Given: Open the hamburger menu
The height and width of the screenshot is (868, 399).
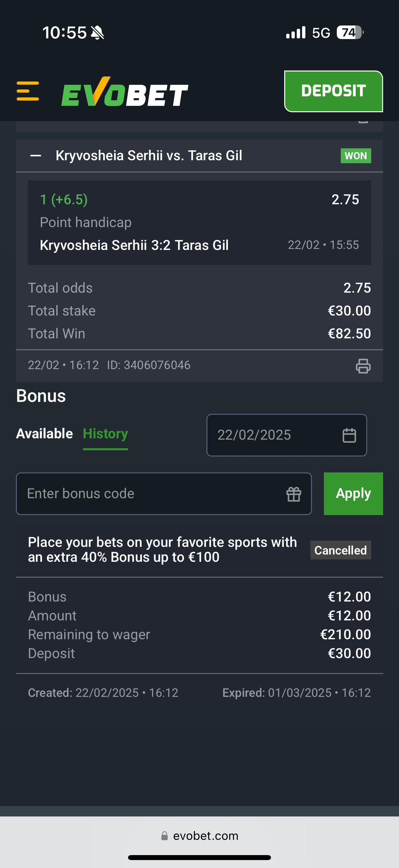Looking at the screenshot, I should pyautogui.click(x=27, y=91).
